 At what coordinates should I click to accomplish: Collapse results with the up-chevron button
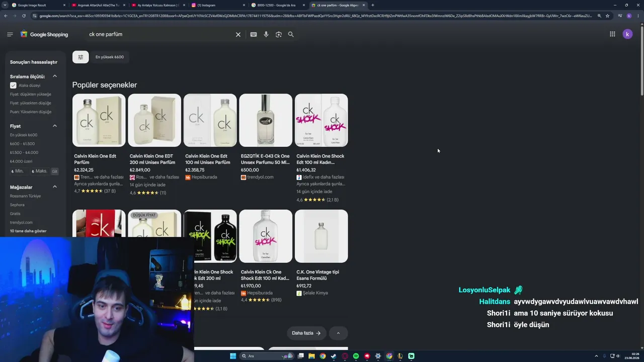click(338, 333)
